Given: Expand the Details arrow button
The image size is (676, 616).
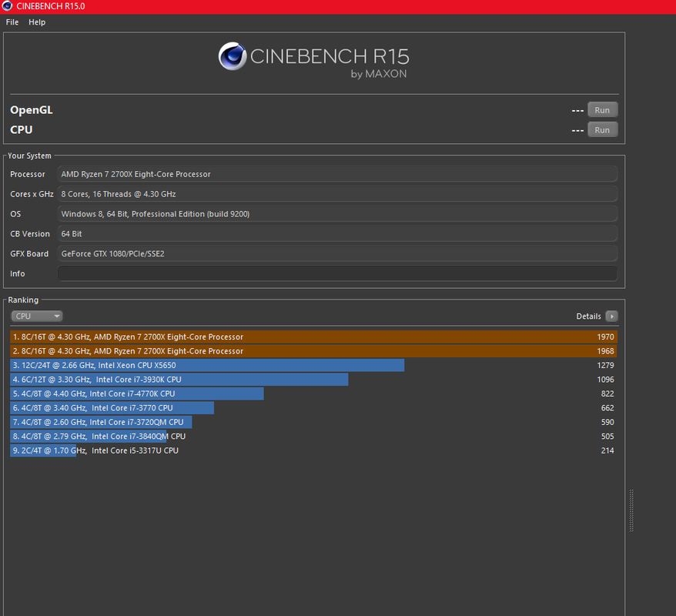Looking at the screenshot, I should click(611, 316).
